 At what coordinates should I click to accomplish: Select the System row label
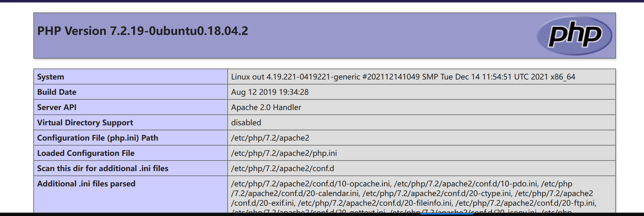tap(51, 77)
